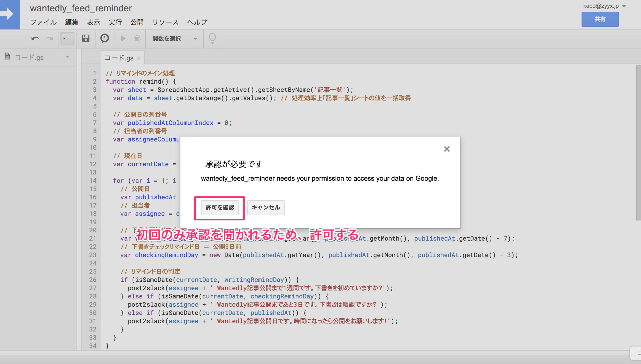Open the 表示 menu
Viewport: 641px width, 364px height.
pos(94,22)
